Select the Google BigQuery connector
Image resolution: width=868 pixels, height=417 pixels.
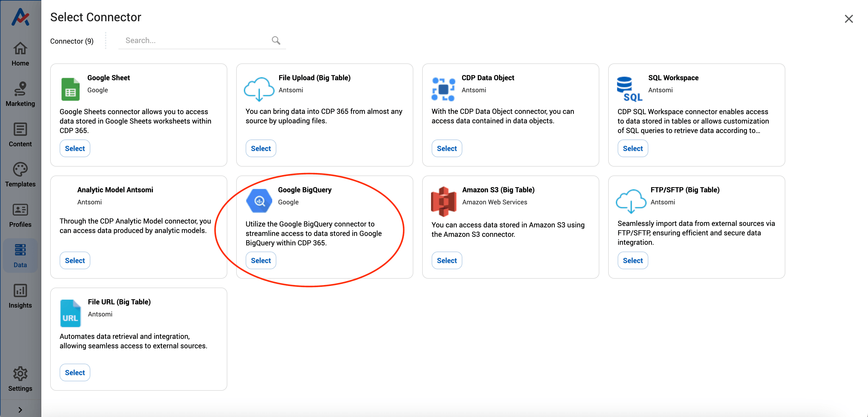click(x=260, y=260)
